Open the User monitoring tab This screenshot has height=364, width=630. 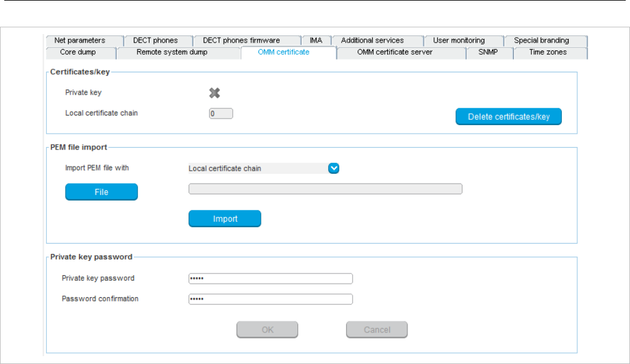point(464,41)
